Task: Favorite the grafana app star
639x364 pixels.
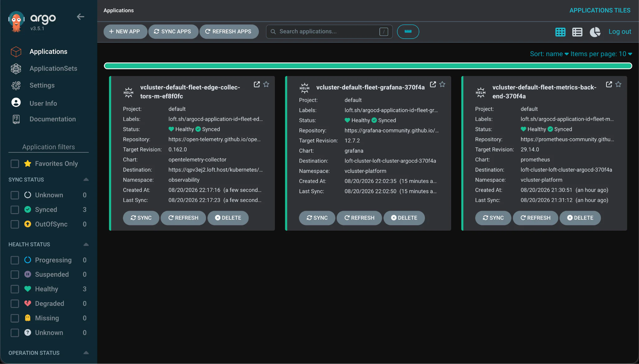Action: (442, 84)
